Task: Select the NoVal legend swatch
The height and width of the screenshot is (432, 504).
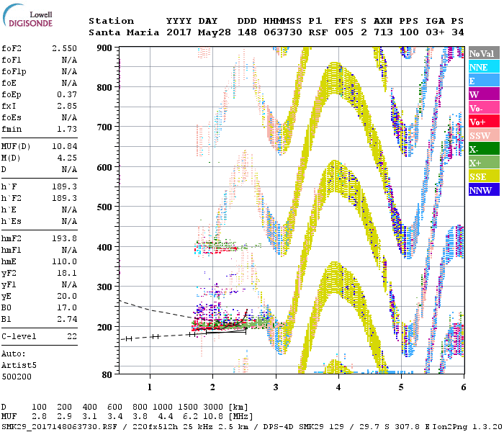Action: [484, 53]
